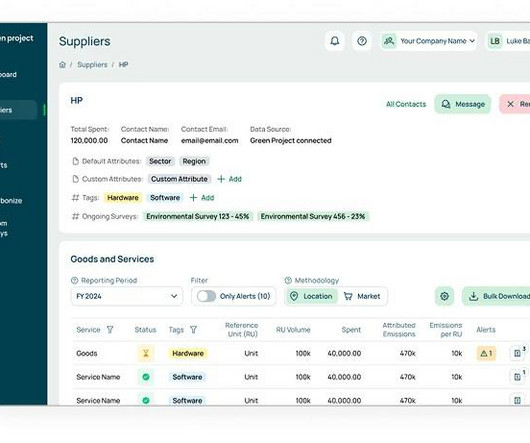
Task: Click the Spent column header
Action: 351,329
